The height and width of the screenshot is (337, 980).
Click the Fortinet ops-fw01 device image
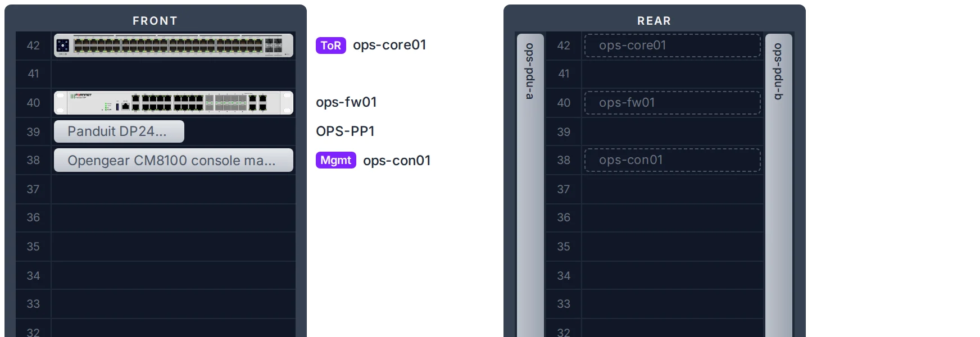[174, 103]
